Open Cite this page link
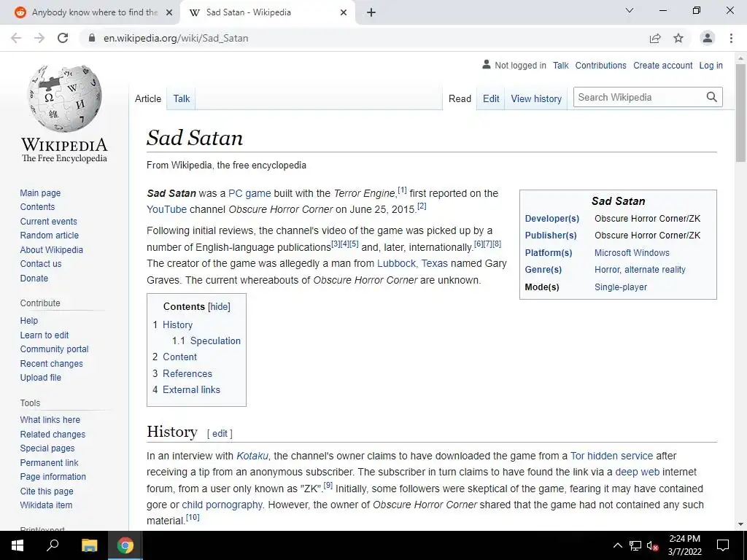Image resolution: width=747 pixels, height=560 pixels. pyautogui.click(x=47, y=491)
